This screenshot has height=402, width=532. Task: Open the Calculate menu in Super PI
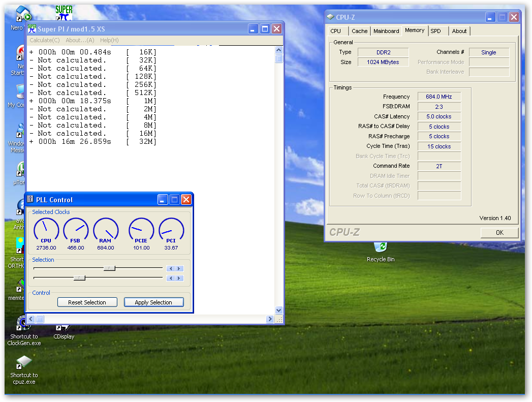[x=44, y=40]
